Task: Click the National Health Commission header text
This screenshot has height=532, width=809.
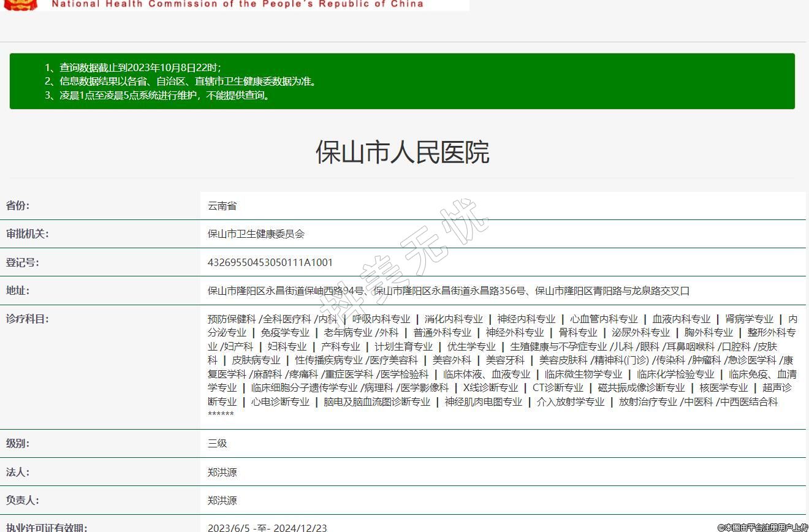Action: 237,4
